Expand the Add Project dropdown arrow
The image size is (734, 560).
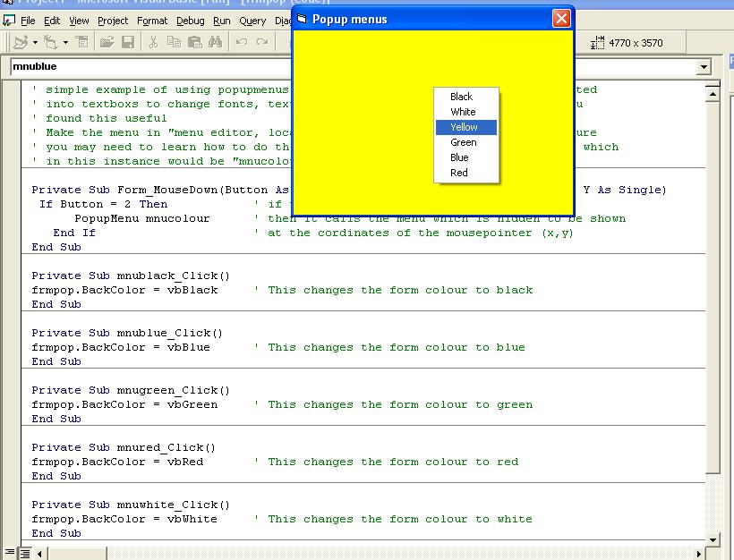tap(35, 42)
